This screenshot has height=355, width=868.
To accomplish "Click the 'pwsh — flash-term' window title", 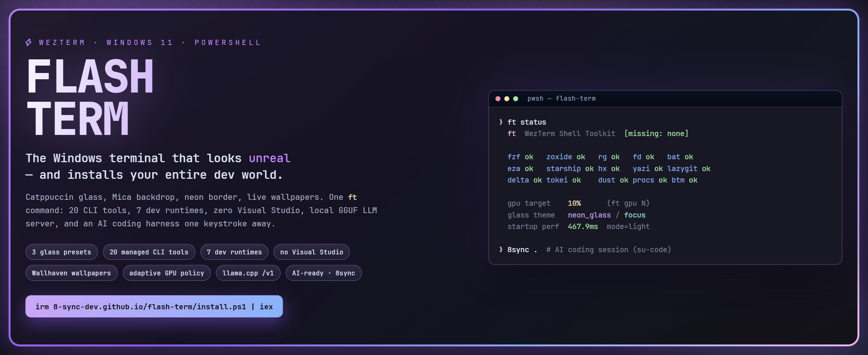I will tap(561, 98).
